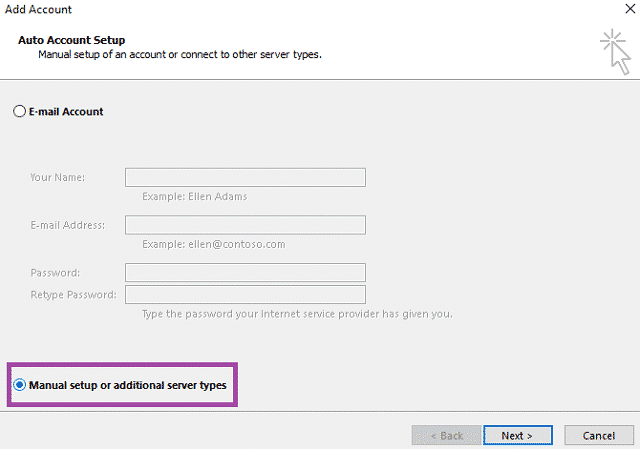Focus the E-mail Address text box
640x449 pixels.
click(245, 225)
